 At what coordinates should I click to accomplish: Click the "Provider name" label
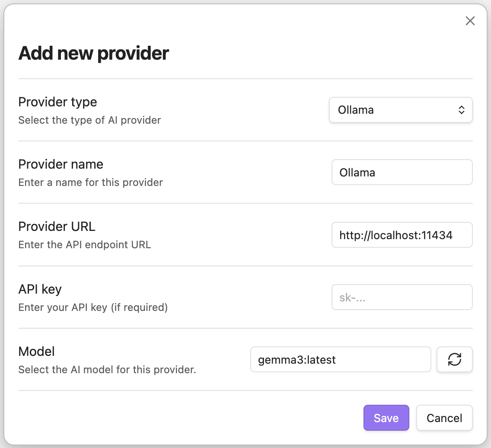click(61, 164)
